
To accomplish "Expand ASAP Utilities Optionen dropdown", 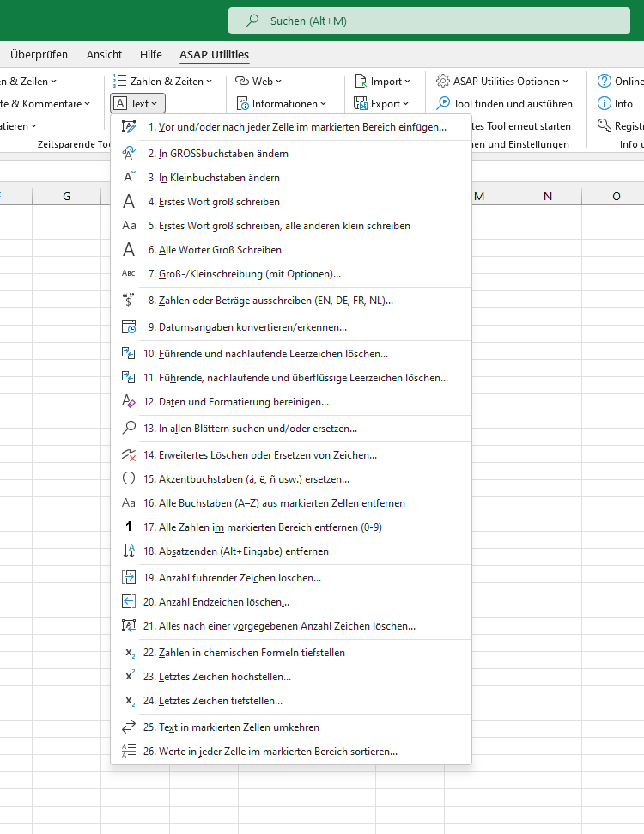I will coord(502,82).
